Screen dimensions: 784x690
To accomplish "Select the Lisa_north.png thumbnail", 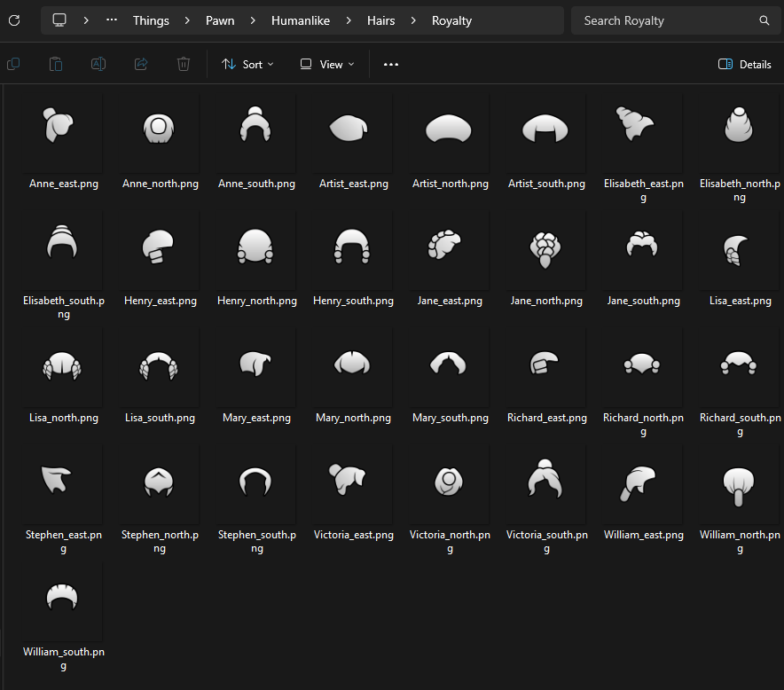I will (62, 366).
